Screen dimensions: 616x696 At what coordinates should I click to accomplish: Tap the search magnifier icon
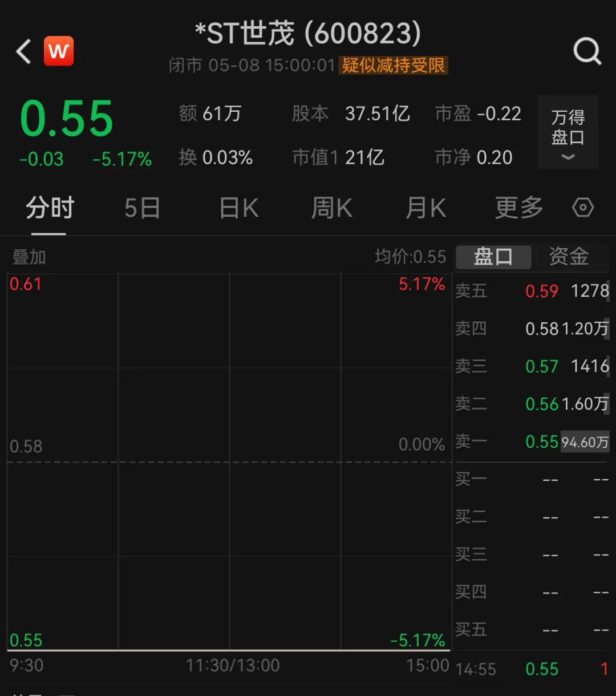tap(587, 52)
